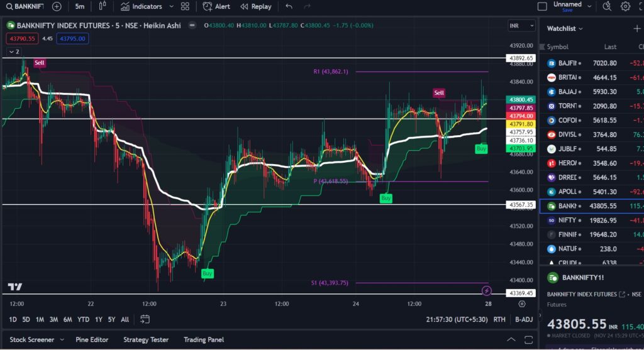Open indicator templates grid icon
644x350 pixels.
click(x=186, y=6)
